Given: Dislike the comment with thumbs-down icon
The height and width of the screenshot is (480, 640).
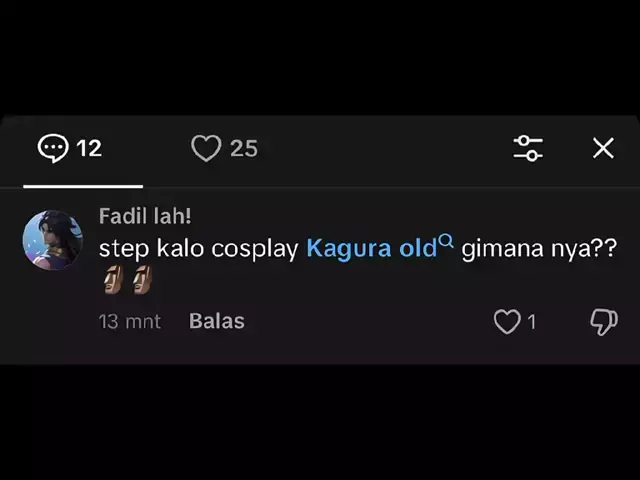Looking at the screenshot, I should 603,321.
